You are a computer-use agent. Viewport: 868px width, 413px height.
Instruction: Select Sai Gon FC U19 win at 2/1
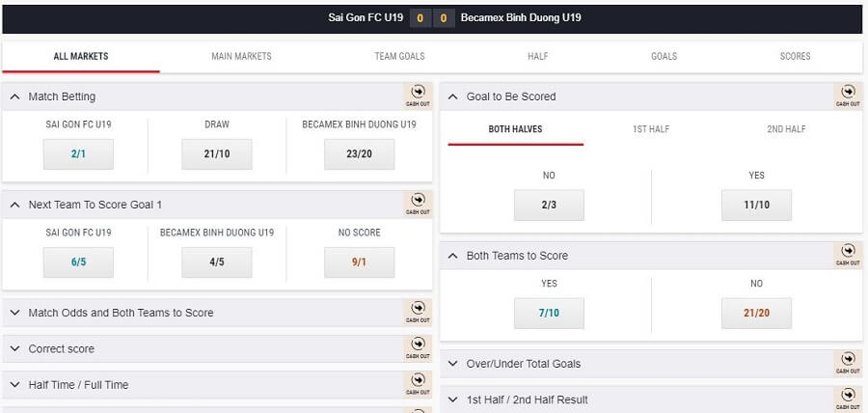point(79,153)
